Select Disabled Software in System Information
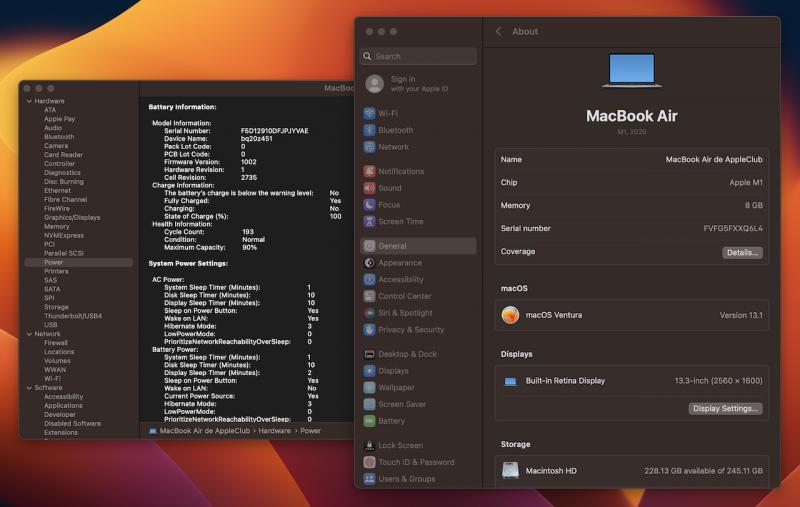The width and height of the screenshot is (800, 507). [72, 423]
